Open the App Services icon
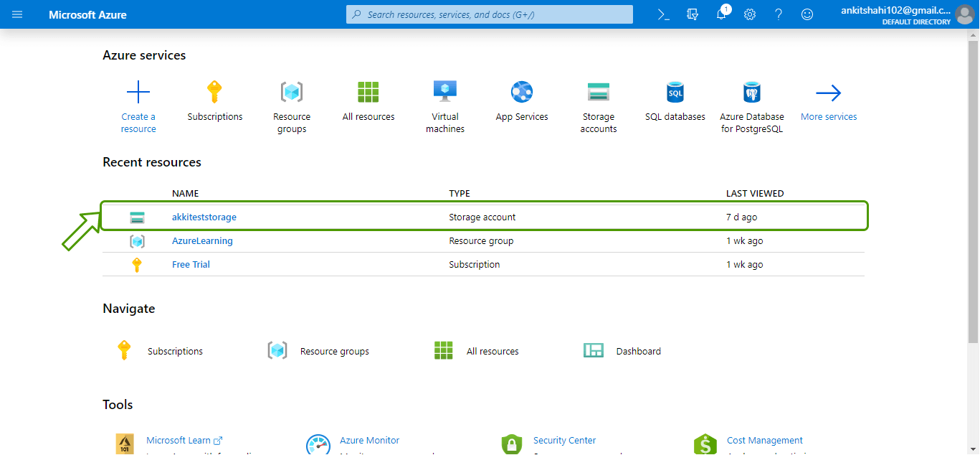Image resolution: width=980 pixels, height=455 pixels. coord(522,92)
